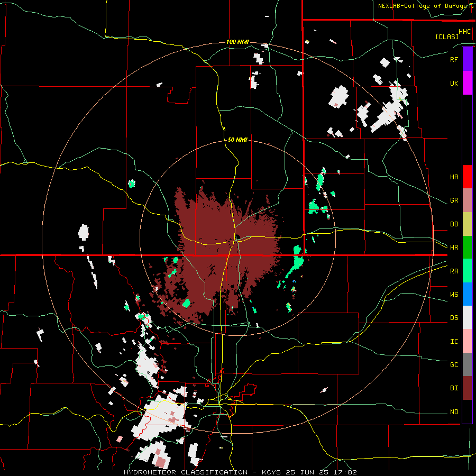Click the HHC product label
Screen dimensions: 476x476
pos(464,32)
